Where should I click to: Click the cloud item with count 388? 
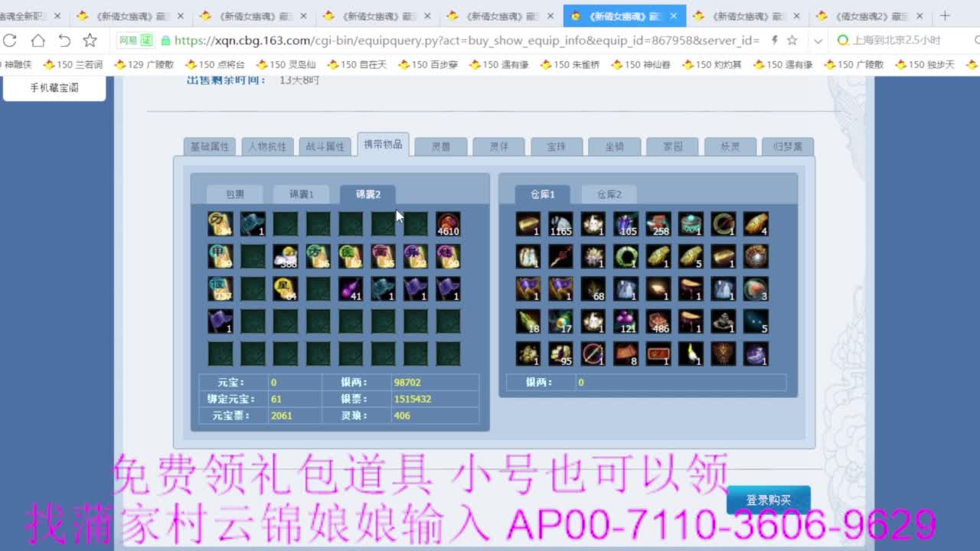tap(286, 256)
